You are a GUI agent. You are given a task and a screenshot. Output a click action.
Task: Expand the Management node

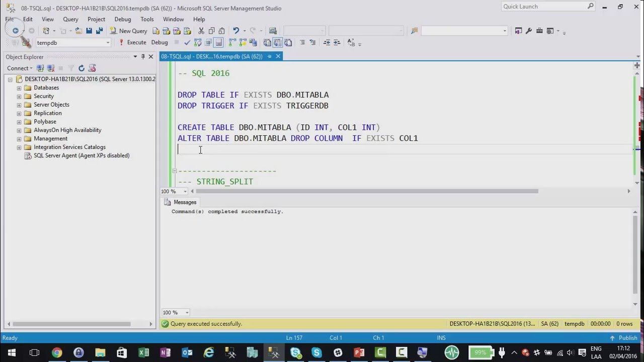[19, 139]
